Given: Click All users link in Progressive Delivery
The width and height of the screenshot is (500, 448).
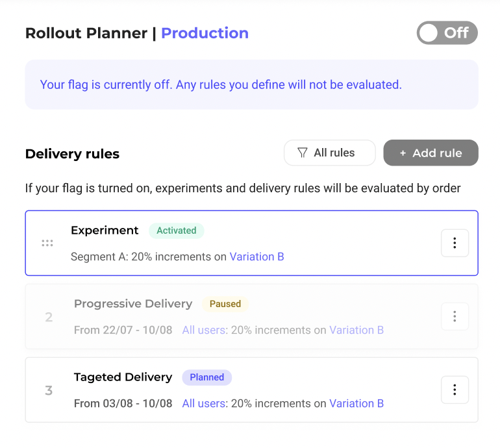Looking at the screenshot, I should 204,330.
